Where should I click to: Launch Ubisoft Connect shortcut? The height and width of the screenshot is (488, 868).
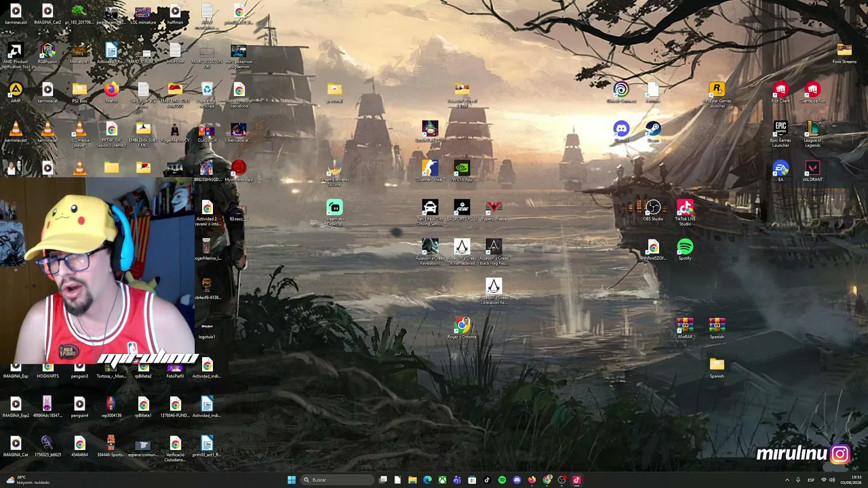tap(621, 93)
